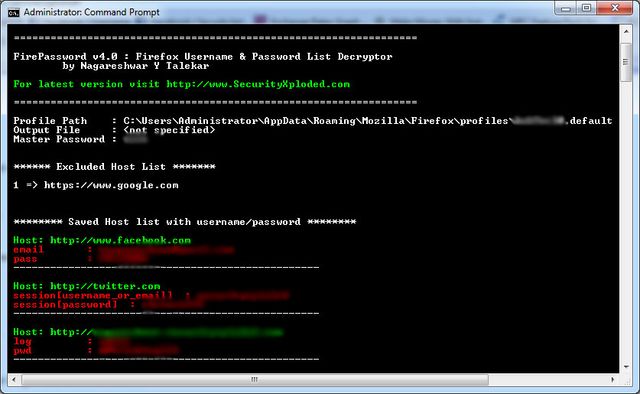This screenshot has height=394, width=640.
Task: Click the horizontal scrollbar right arrow
Action: pyautogui.click(x=613, y=379)
